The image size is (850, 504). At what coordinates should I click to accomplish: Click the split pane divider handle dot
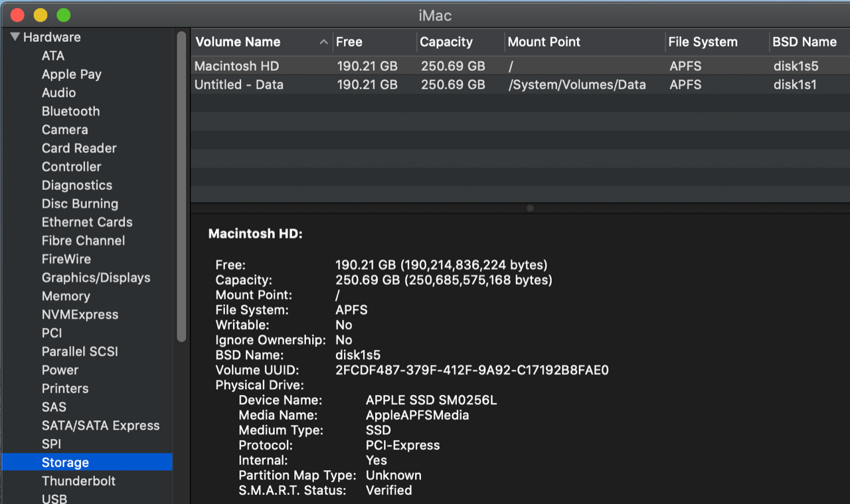[x=530, y=208]
